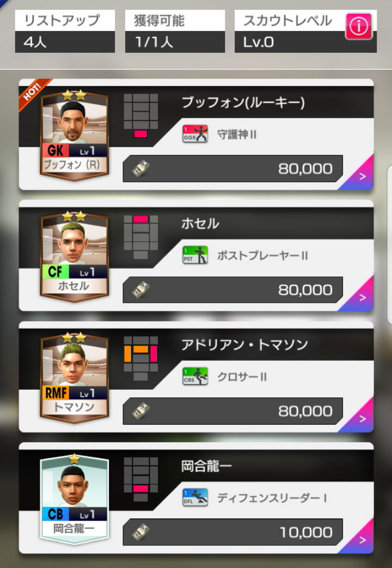Select the PST ポストプレーヤー skill icon
Viewport: 392px width, 568px height.
(x=195, y=255)
